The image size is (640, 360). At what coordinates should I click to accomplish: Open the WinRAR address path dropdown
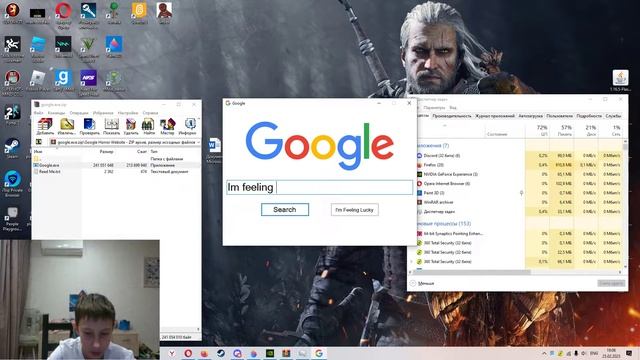(x=198, y=142)
